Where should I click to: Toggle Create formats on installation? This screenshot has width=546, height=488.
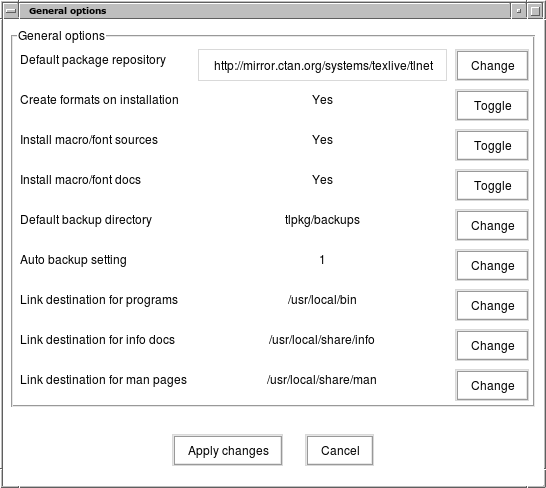pyautogui.click(x=492, y=106)
